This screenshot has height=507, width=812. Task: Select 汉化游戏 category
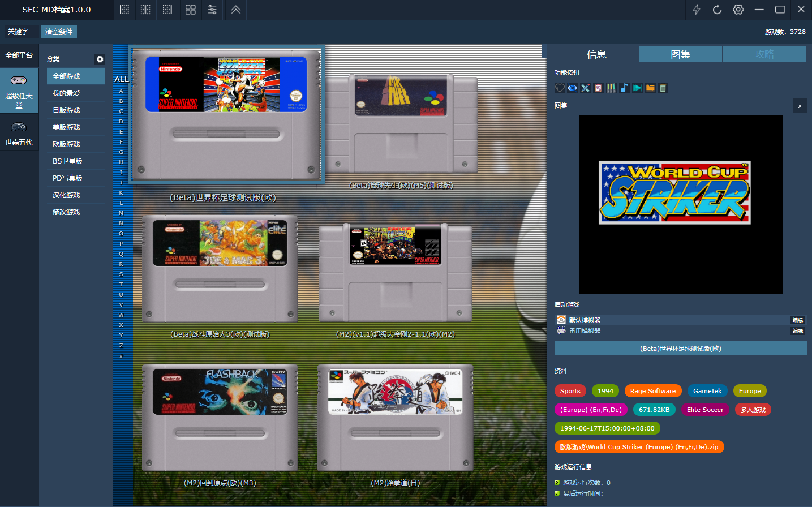[76, 195]
